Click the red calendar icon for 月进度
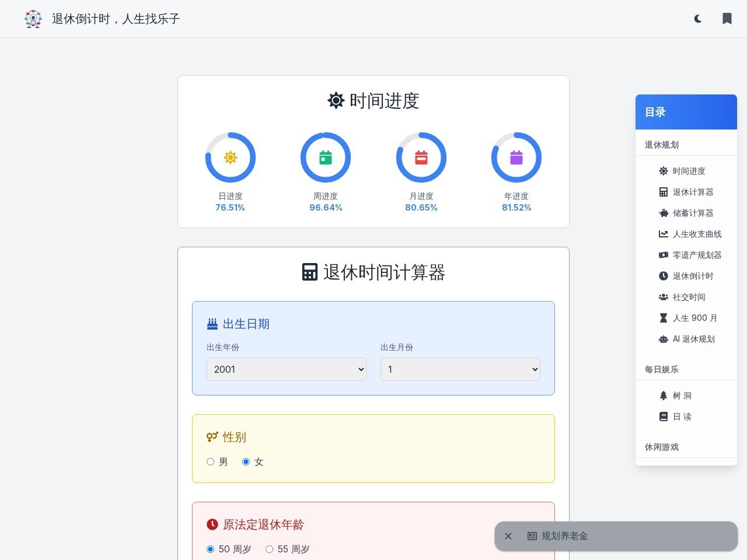747x560 pixels. click(421, 157)
